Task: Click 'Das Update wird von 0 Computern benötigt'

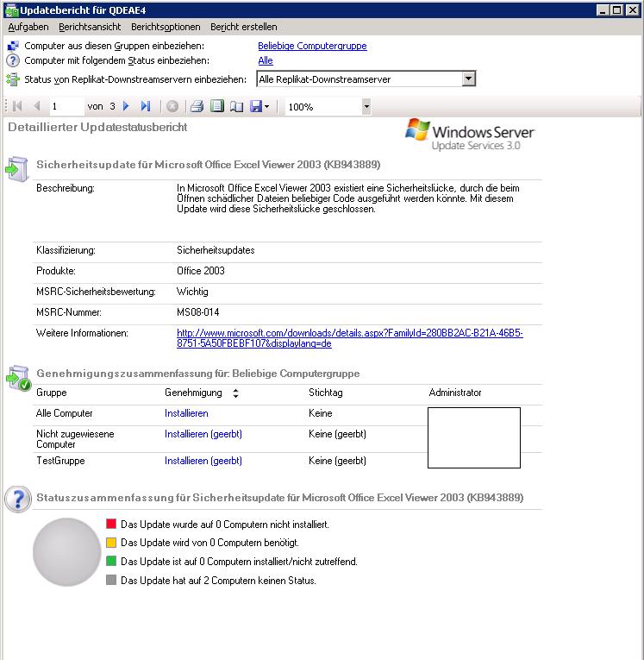Action: pyautogui.click(x=209, y=543)
